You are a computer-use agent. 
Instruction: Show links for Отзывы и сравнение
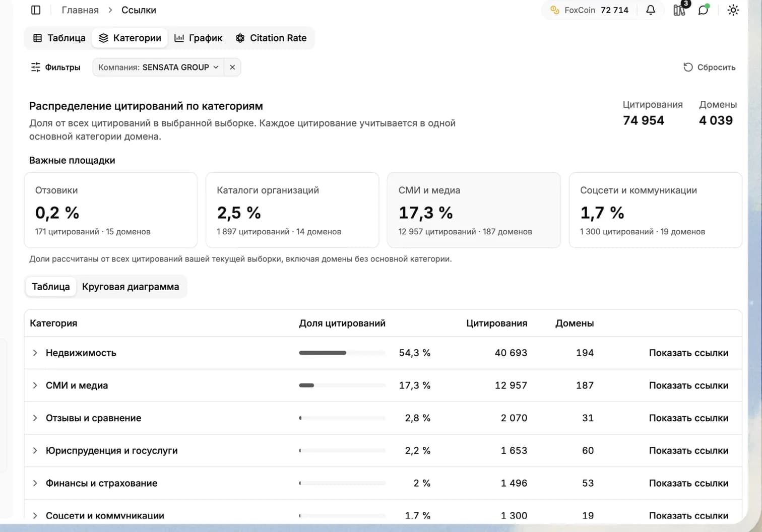(x=688, y=418)
